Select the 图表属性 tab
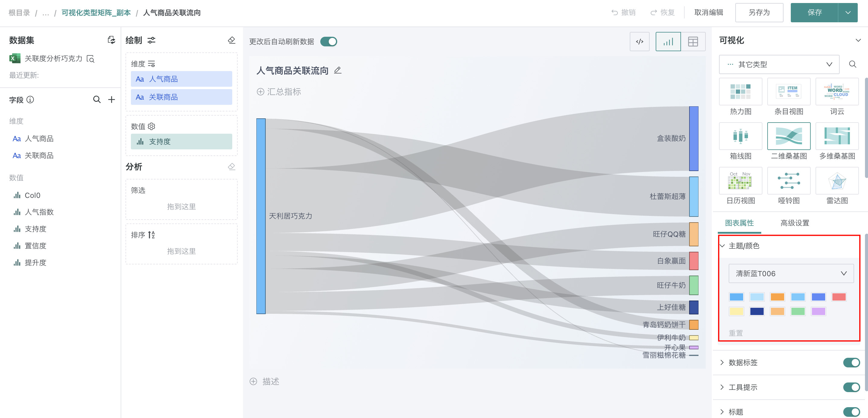 tap(739, 223)
